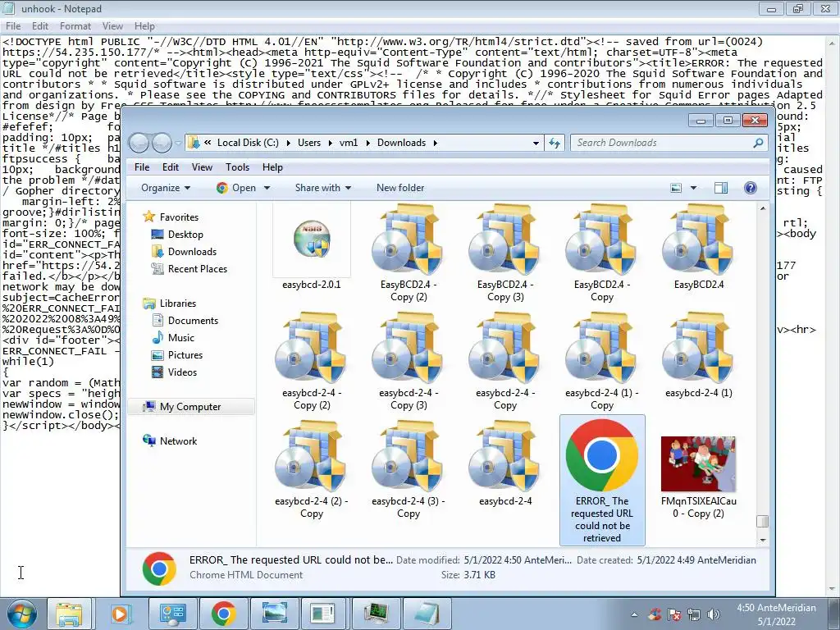Go to vm1 in the breadcrumb path
Screen dimensions: 840x630
(x=348, y=143)
